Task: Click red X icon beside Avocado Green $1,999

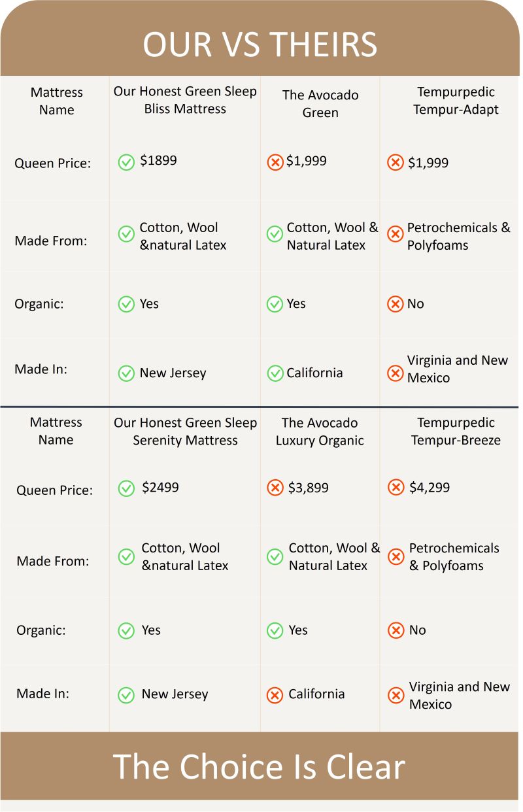Action: tap(275, 162)
